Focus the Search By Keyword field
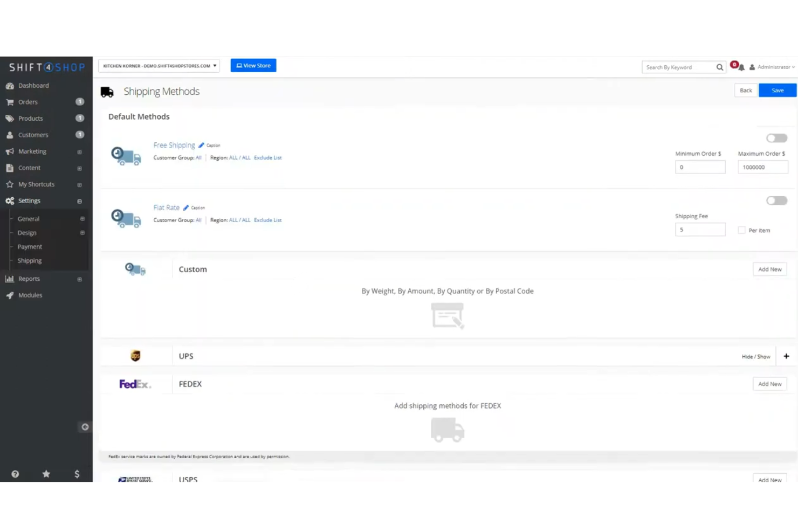Viewport: 798px width, 532px height. 678,67
